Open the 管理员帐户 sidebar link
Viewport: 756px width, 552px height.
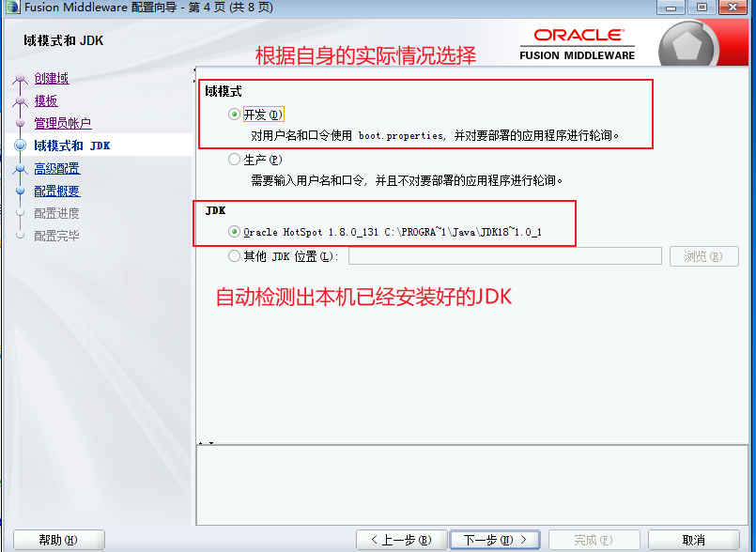point(62,123)
